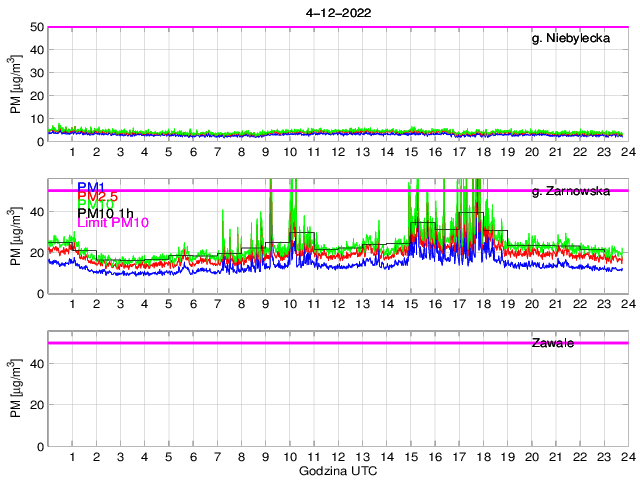The width and height of the screenshot is (640, 480).
Task: Click the Godzina UTC axis label
Action: [x=337, y=470]
